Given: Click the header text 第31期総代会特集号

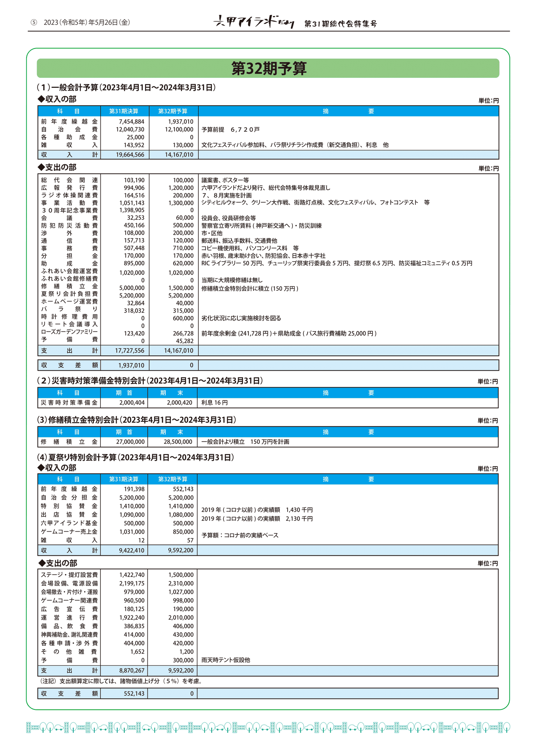Looking at the screenshot, I should [340, 24].
